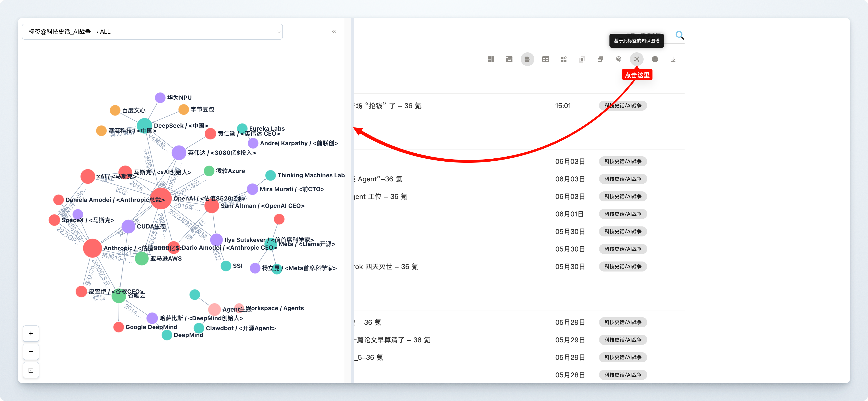
Task: Select the SpaceX node
Action: tap(54, 220)
